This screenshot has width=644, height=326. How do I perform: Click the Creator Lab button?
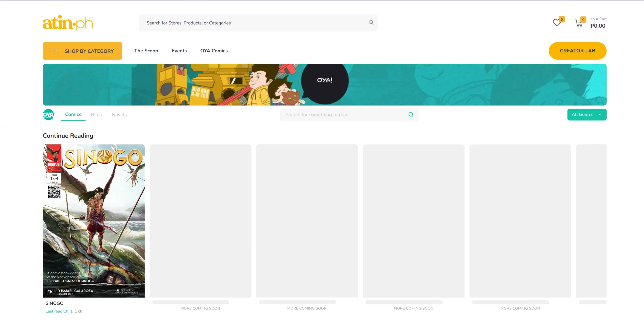tap(577, 51)
